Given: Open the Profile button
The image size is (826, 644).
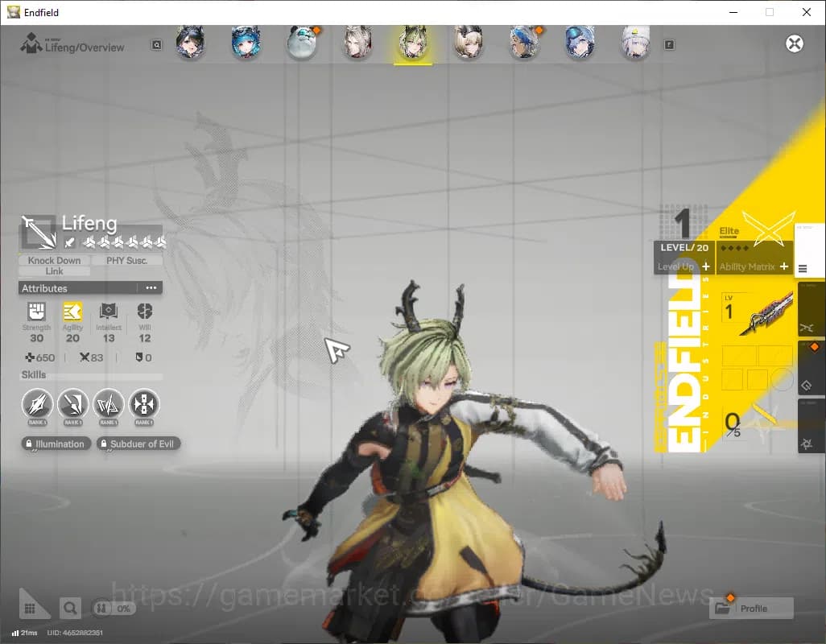Looking at the screenshot, I should 752,609.
